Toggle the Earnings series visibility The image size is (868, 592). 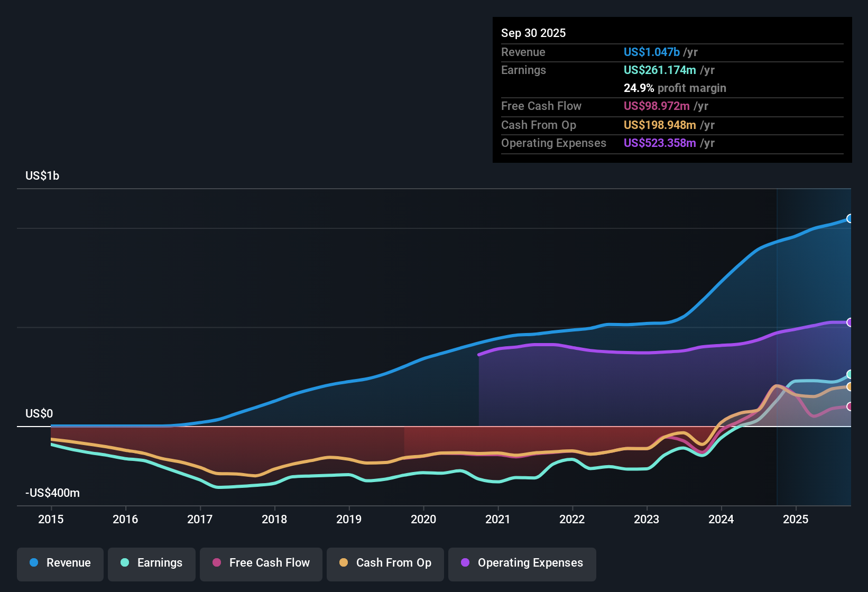coord(151,563)
